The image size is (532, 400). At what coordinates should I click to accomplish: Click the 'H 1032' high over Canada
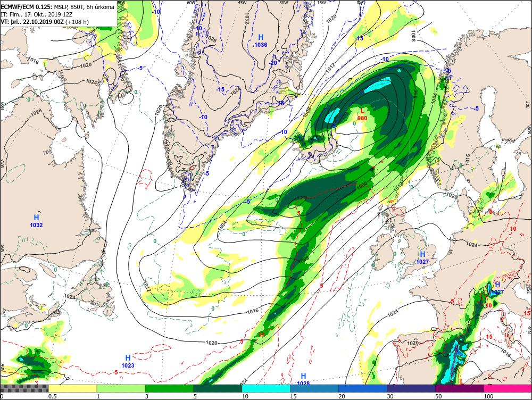(x=36, y=221)
